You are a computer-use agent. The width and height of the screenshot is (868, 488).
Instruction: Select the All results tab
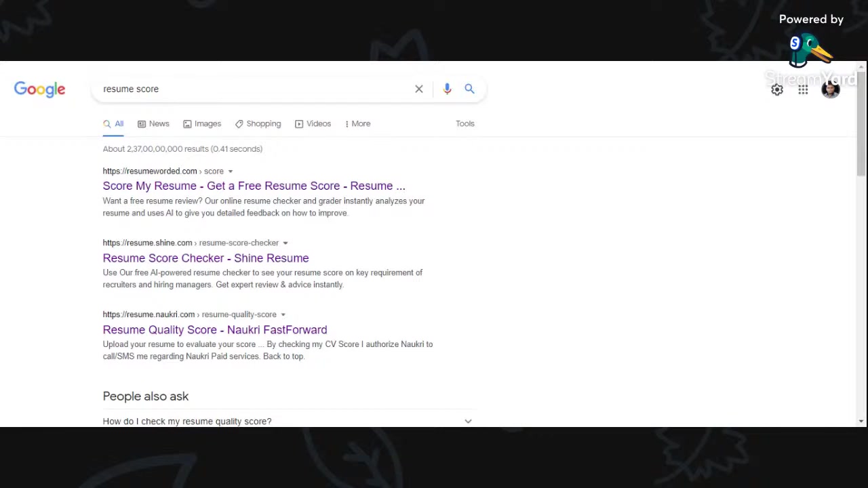tap(113, 123)
